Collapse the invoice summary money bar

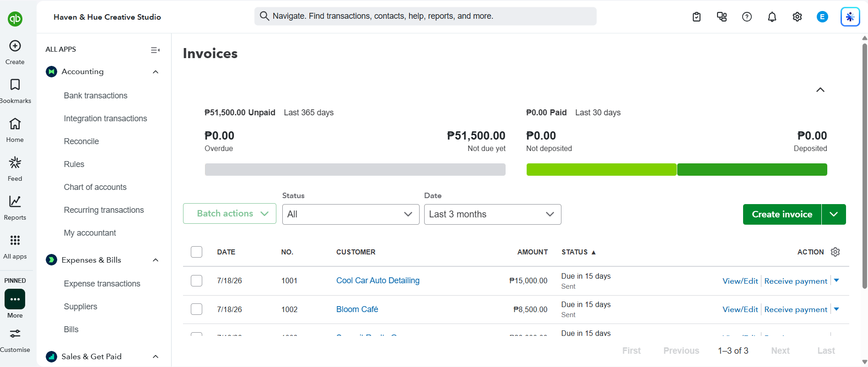click(x=820, y=90)
